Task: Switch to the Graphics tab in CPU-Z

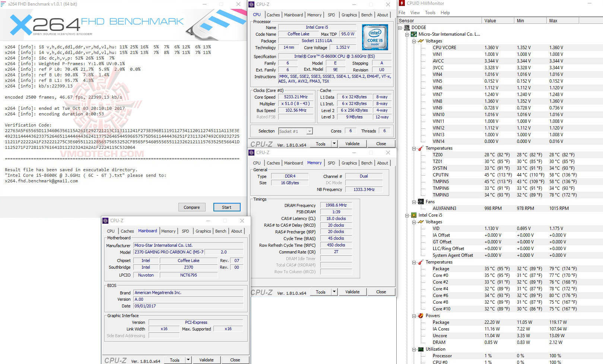Action: coord(349,15)
